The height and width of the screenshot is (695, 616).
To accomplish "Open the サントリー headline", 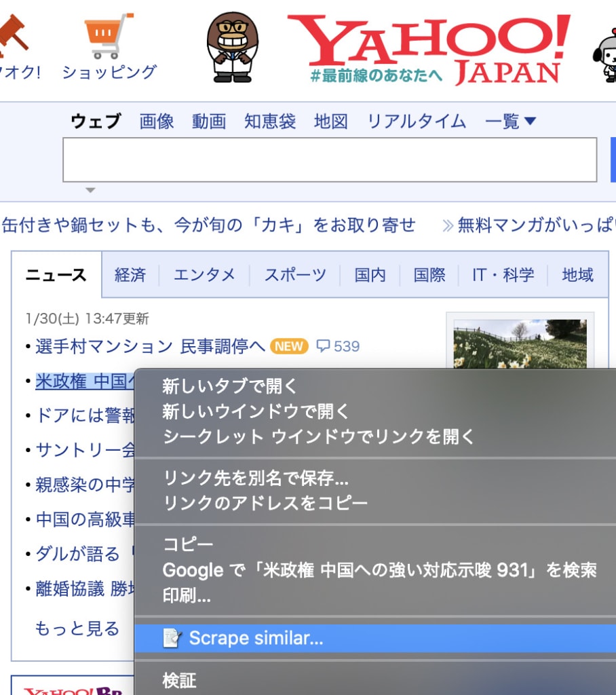I will click(x=85, y=450).
